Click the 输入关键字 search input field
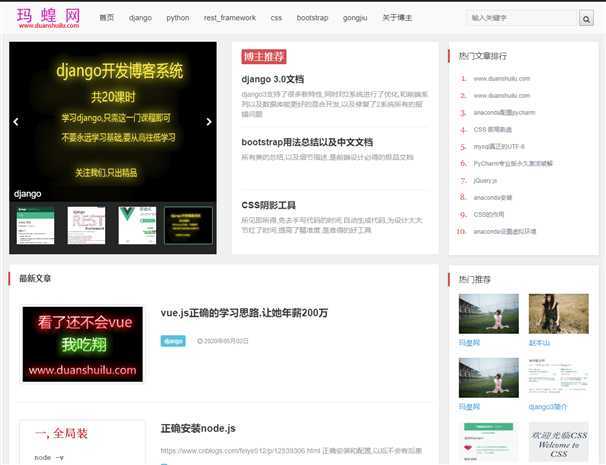The image size is (606, 465). (520, 18)
